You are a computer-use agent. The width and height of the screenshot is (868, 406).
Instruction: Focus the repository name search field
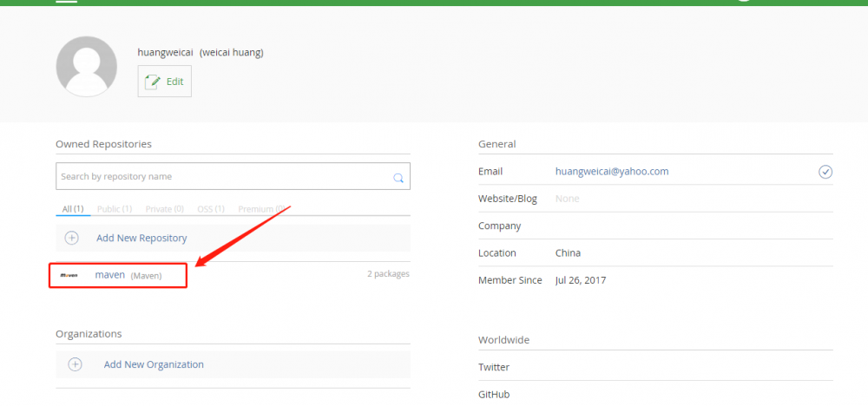pos(224,176)
